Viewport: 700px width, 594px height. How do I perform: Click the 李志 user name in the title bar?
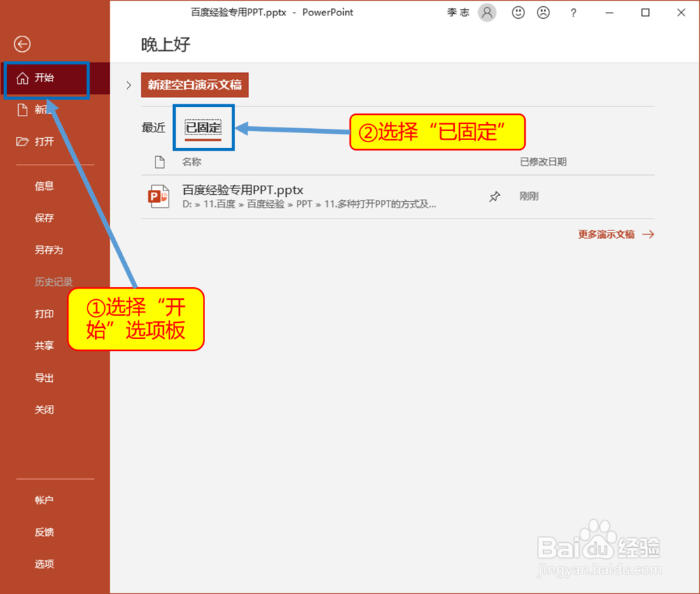pyautogui.click(x=458, y=12)
